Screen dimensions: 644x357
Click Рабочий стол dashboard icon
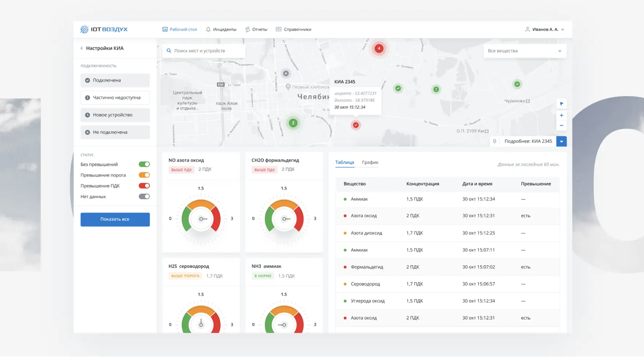[x=165, y=29]
